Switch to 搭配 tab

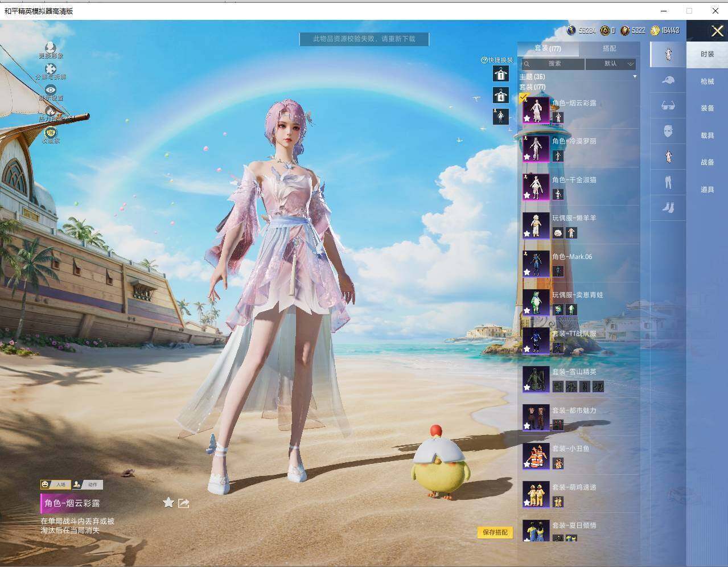(x=609, y=49)
